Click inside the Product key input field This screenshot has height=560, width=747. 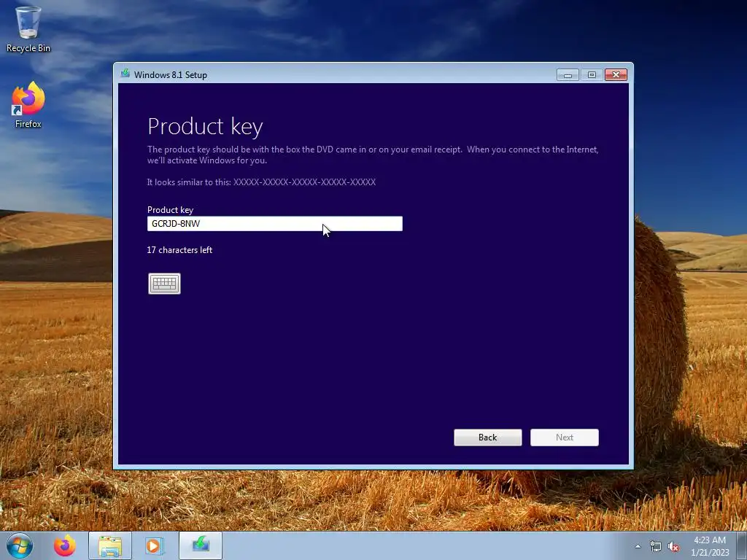pos(275,224)
